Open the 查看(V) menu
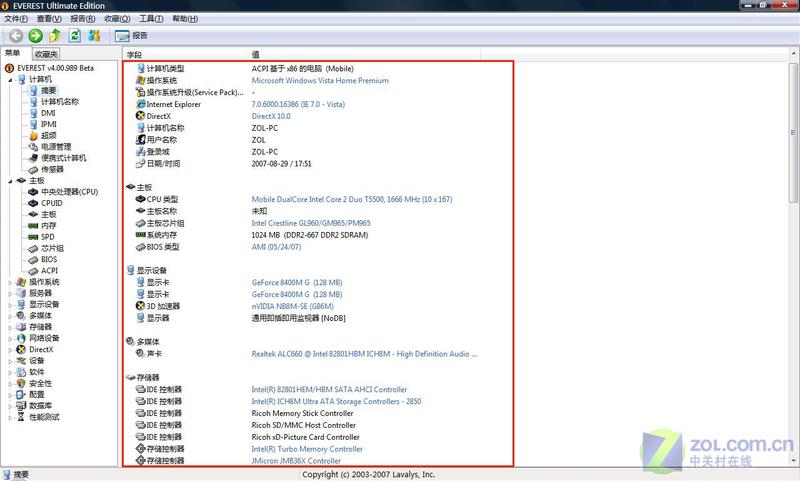Viewport: 800px width, 481px height. pyautogui.click(x=49, y=19)
